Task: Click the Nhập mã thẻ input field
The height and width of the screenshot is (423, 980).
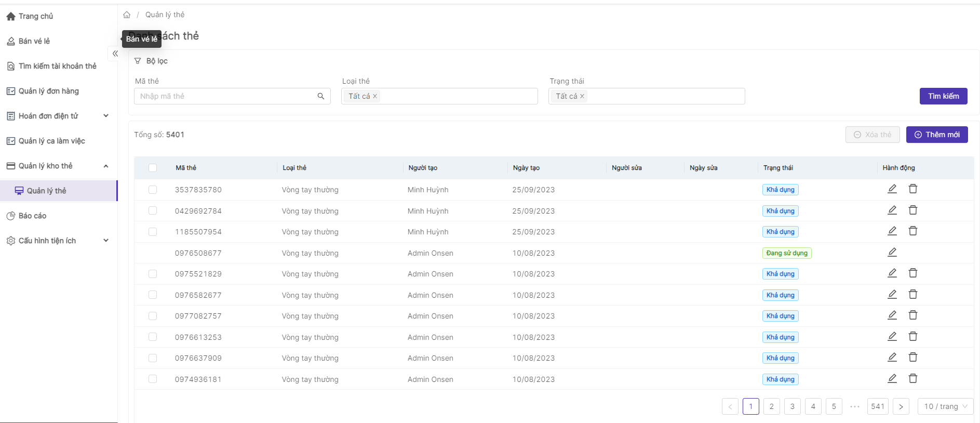Action: pyautogui.click(x=226, y=96)
